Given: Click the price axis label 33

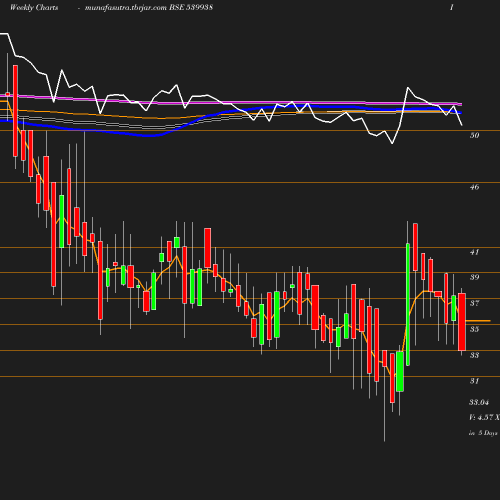Looking at the screenshot, I should tap(474, 355).
